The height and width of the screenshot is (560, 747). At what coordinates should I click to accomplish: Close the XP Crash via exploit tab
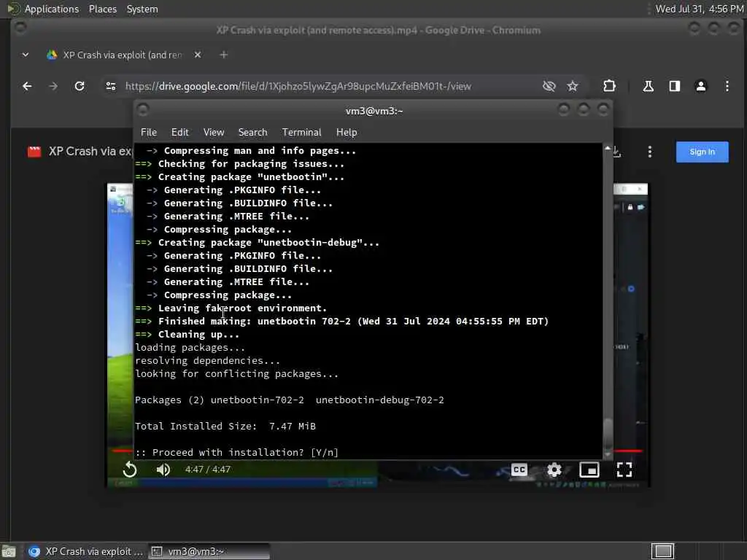(x=198, y=55)
